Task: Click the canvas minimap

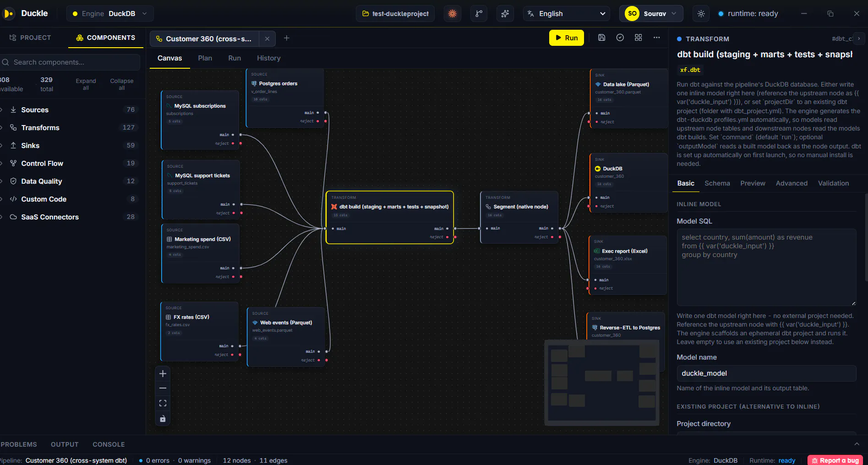Action: point(602,383)
